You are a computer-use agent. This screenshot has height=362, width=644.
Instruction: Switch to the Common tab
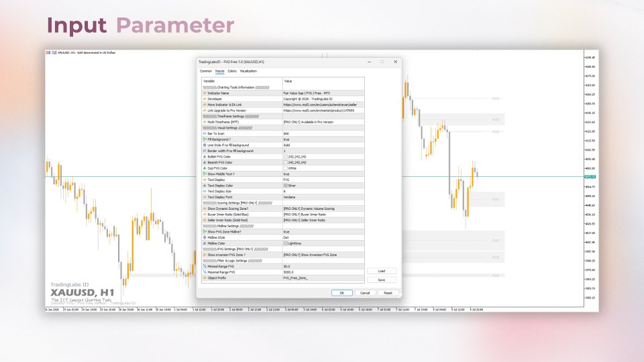click(206, 71)
